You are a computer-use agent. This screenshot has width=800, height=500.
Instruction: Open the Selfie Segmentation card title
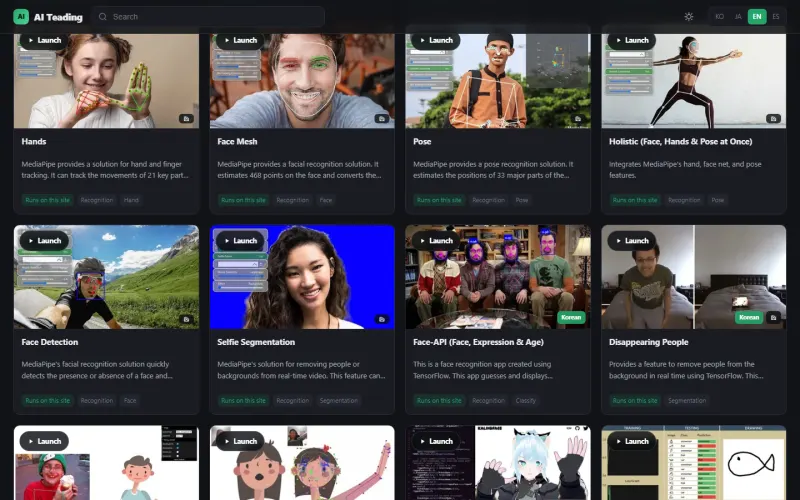coord(256,342)
